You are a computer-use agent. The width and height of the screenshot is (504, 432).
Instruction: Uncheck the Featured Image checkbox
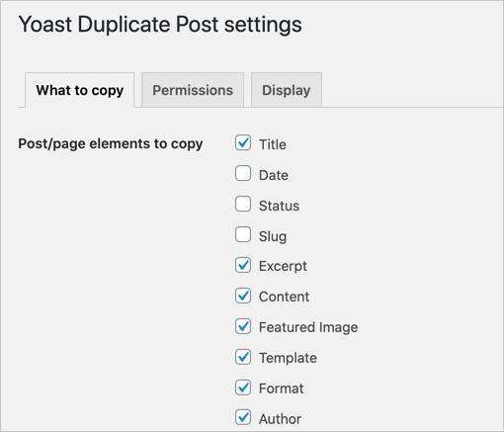point(243,326)
